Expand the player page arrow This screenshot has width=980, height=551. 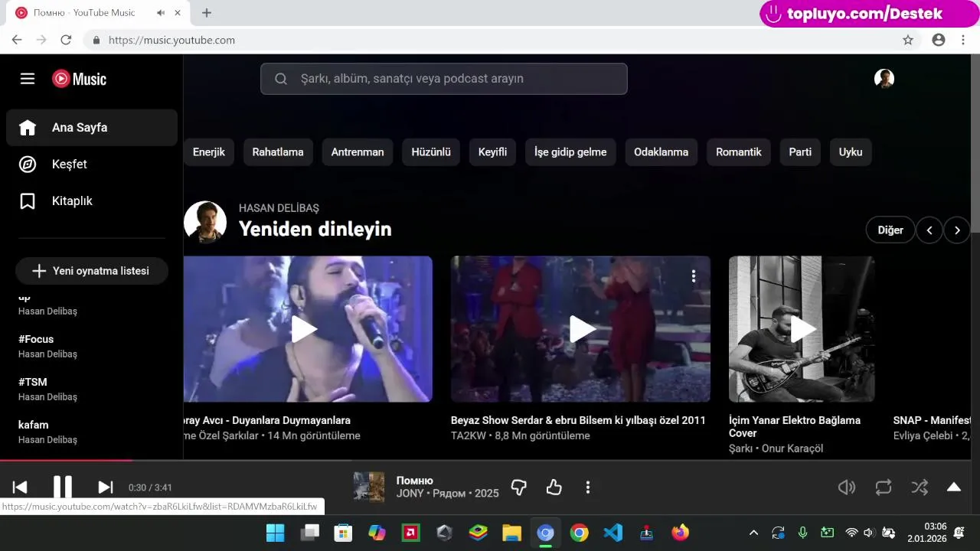(954, 487)
